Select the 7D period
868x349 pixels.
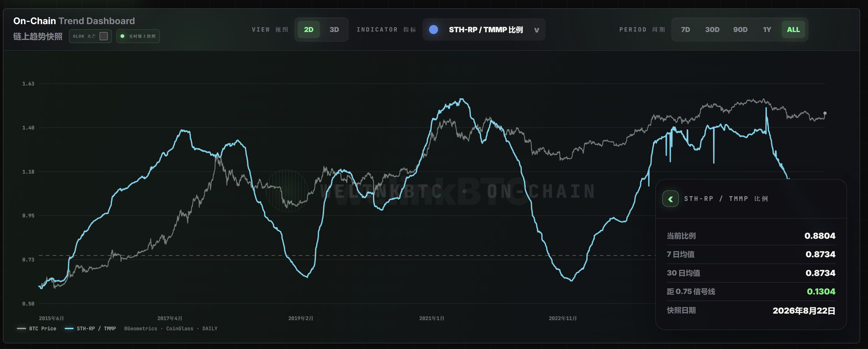(x=685, y=30)
